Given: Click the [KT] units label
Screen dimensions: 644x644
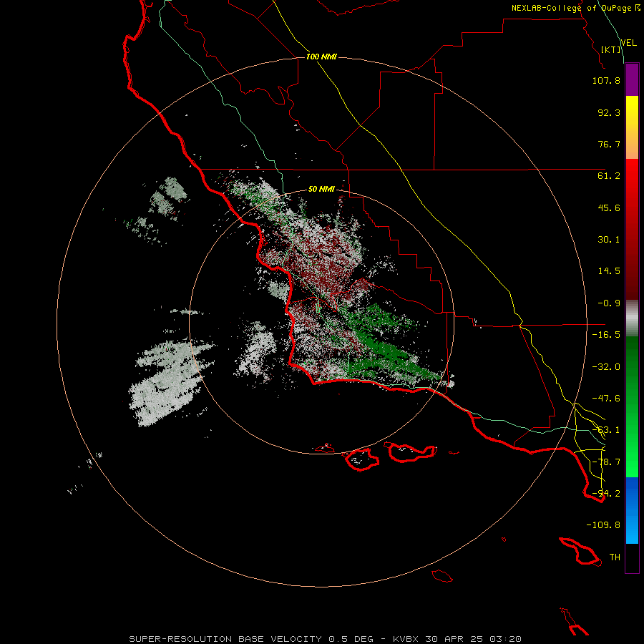Looking at the screenshot, I should coord(611,49).
